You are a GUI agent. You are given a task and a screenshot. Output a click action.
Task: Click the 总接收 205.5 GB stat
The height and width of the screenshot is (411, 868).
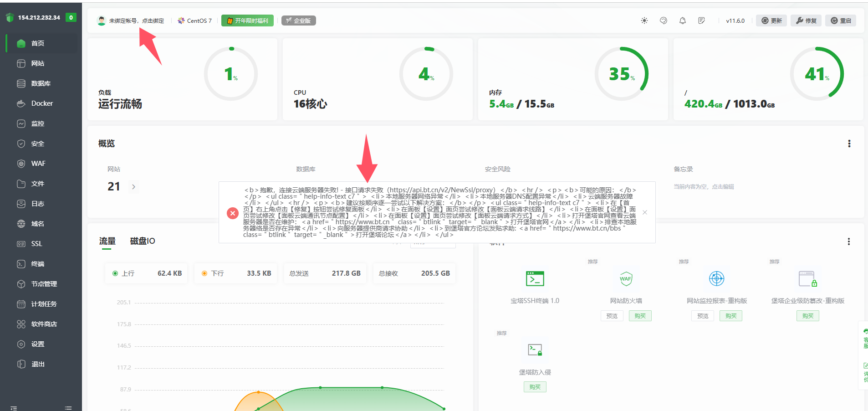click(414, 273)
